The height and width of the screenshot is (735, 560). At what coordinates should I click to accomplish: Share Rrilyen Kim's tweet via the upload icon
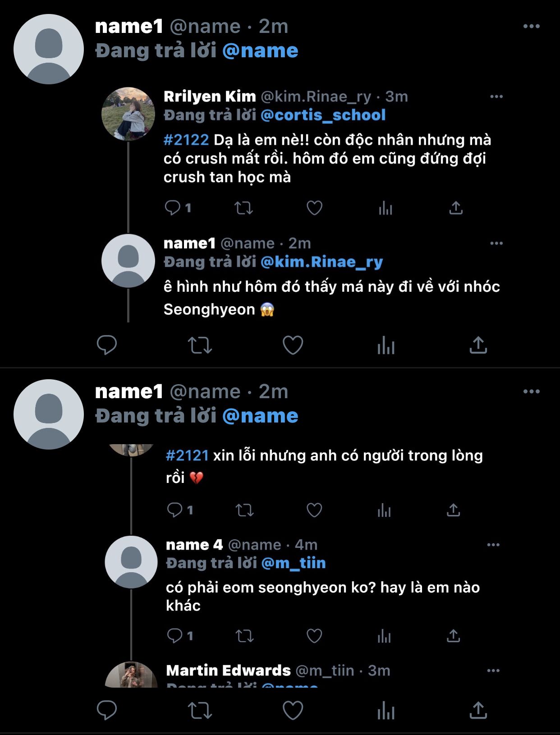click(456, 208)
